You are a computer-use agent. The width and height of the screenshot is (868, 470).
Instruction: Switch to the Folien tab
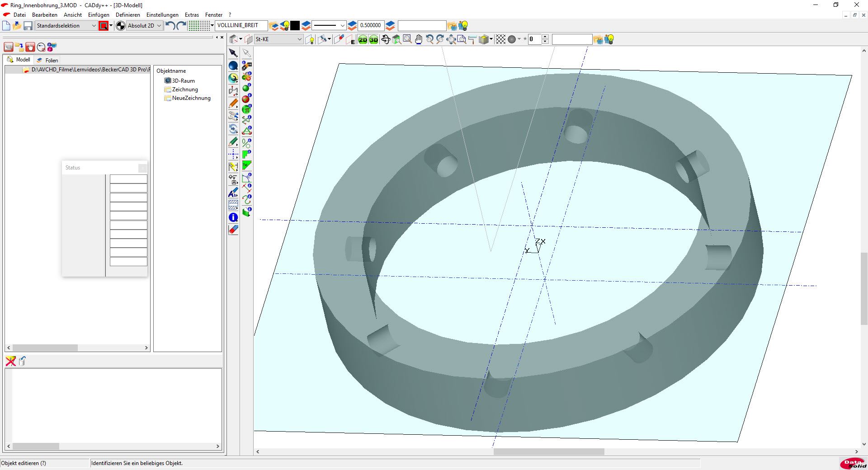[x=51, y=60]
